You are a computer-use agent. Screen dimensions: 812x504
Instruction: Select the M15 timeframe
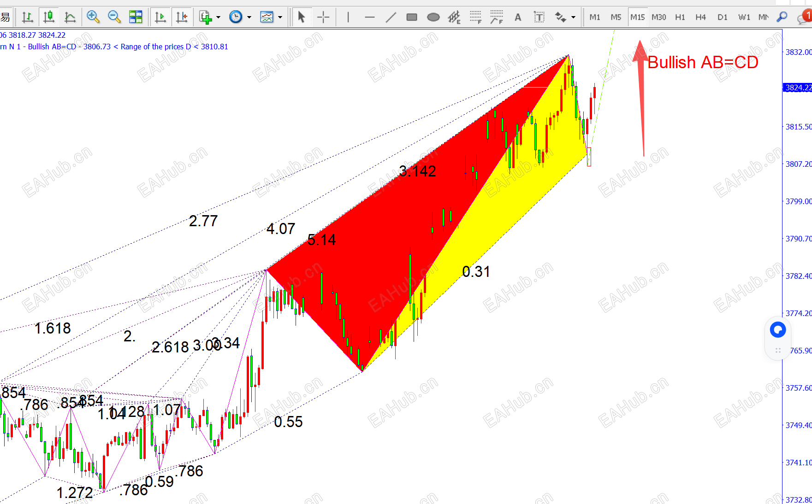coord(638,18)
